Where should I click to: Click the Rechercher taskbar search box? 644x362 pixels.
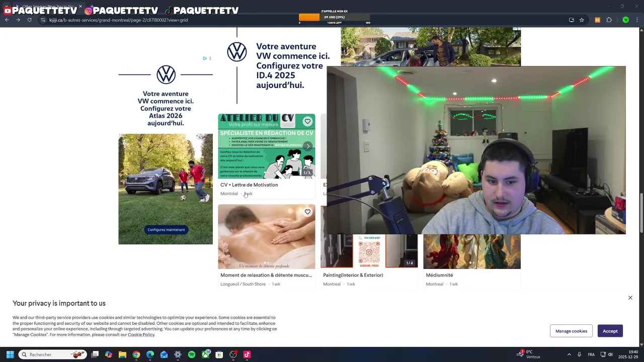(x=52, y=354)
